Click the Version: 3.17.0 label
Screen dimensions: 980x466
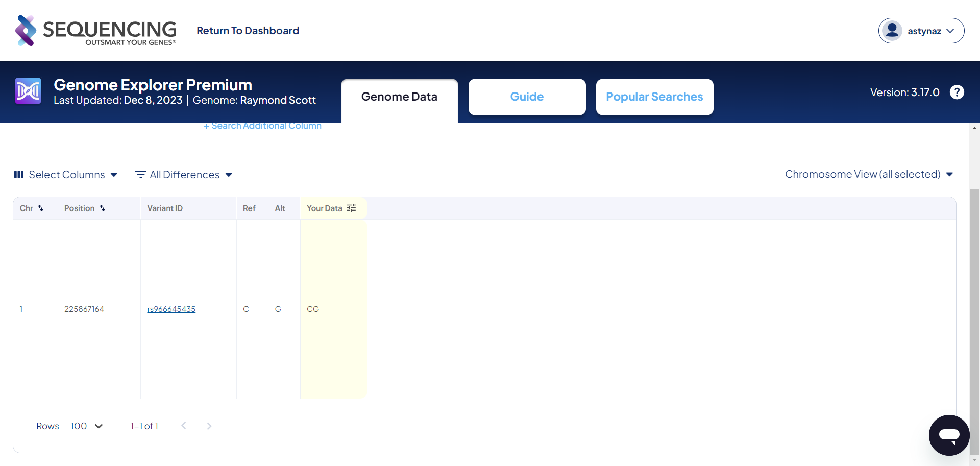point(904,92)
